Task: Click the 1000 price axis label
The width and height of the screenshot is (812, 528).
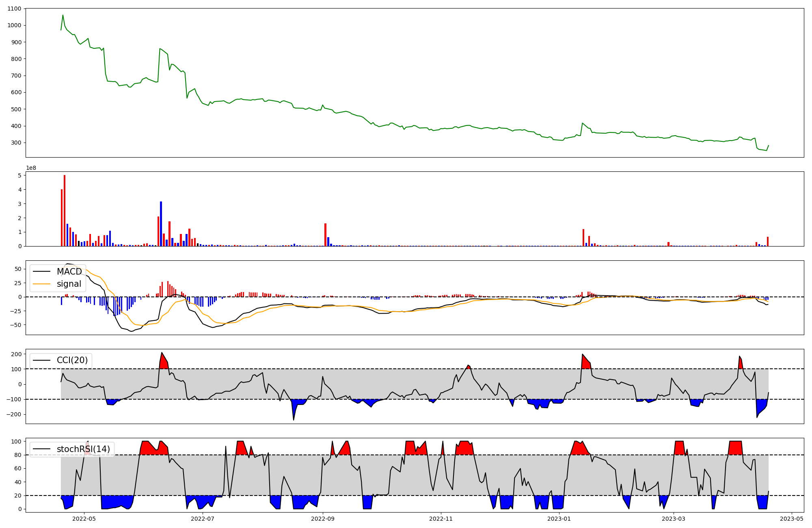Action: click(x=15, y=25)
